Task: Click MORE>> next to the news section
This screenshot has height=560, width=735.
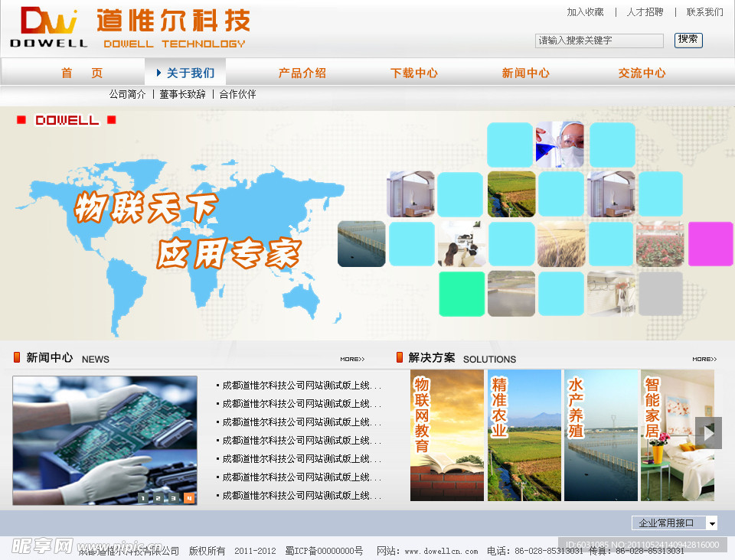Action: pyautogui.click(x=352, y=358)
